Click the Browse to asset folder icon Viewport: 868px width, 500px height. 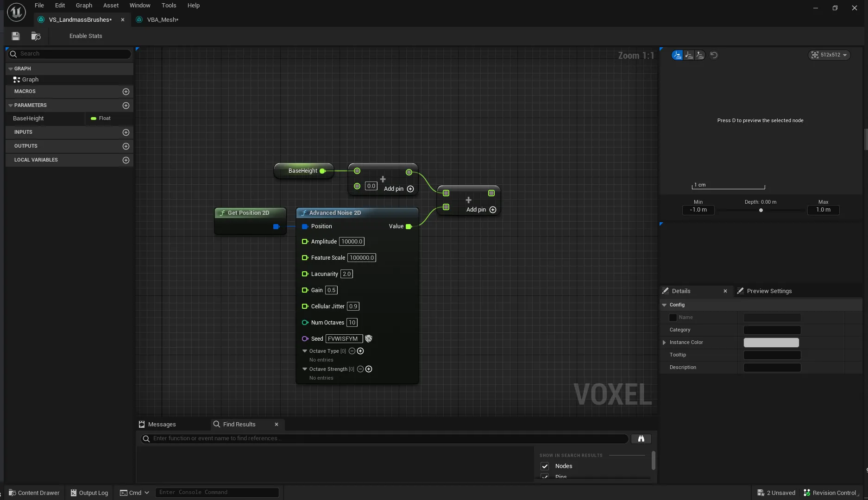(36, 36)
